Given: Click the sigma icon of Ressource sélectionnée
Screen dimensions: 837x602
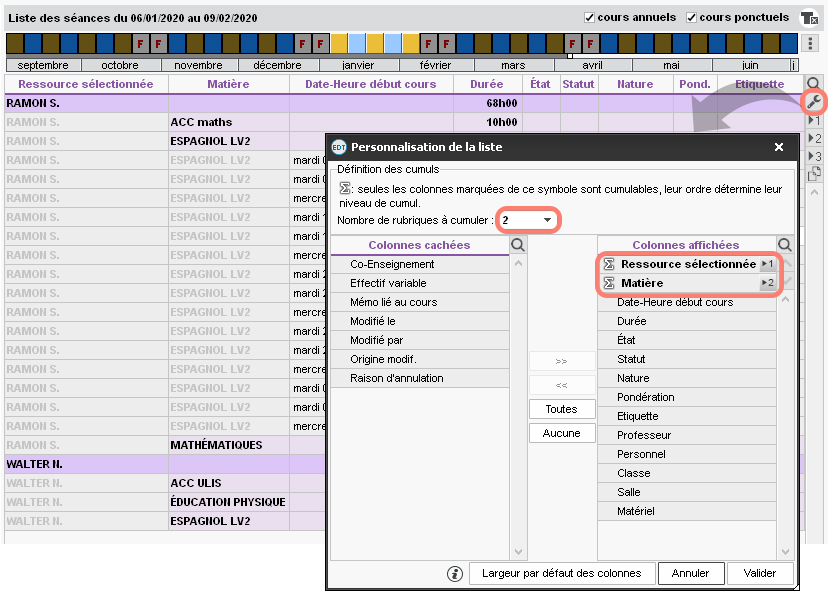Looking at the screenshot, I should tap(609, 264).
